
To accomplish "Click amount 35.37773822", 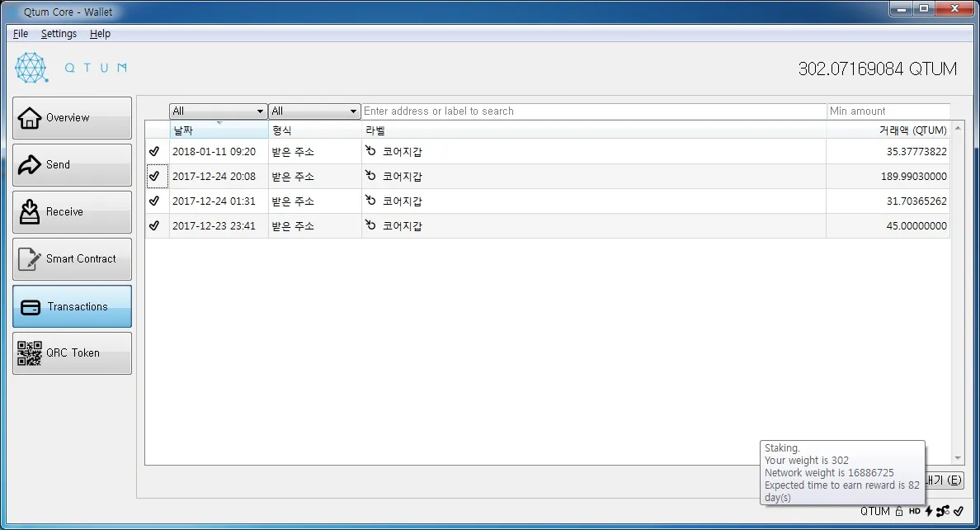I will click(916, 151).
